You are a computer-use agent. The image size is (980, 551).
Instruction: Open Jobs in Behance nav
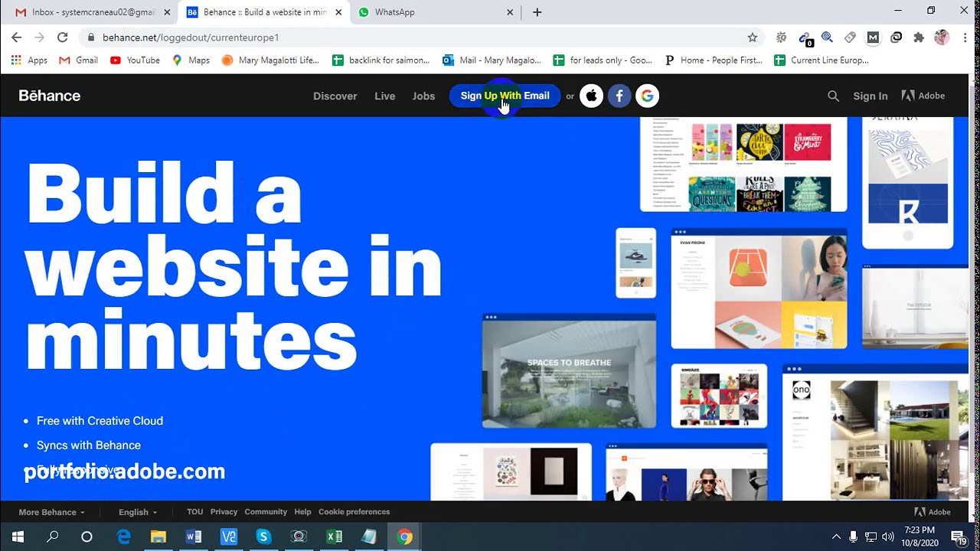tap(423, 96)
